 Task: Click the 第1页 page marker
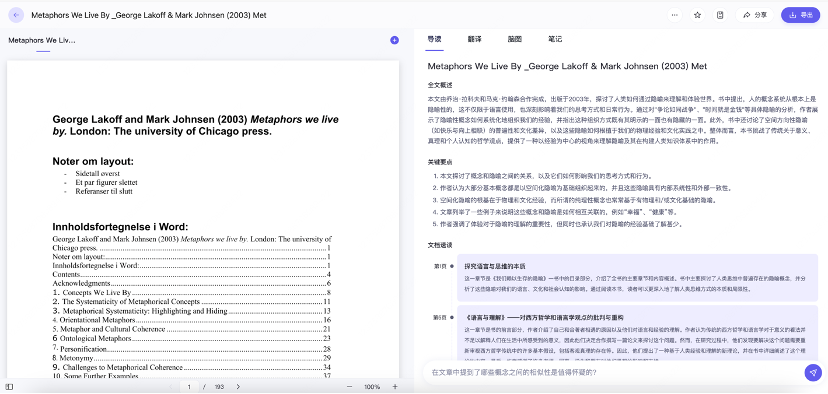coord(439,266)
